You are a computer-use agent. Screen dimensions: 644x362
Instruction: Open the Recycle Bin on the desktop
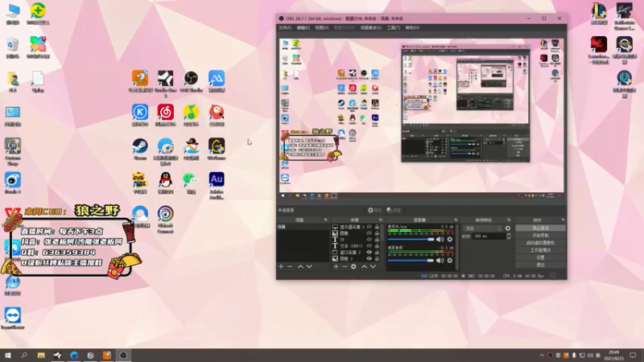(x=13, y=47)
